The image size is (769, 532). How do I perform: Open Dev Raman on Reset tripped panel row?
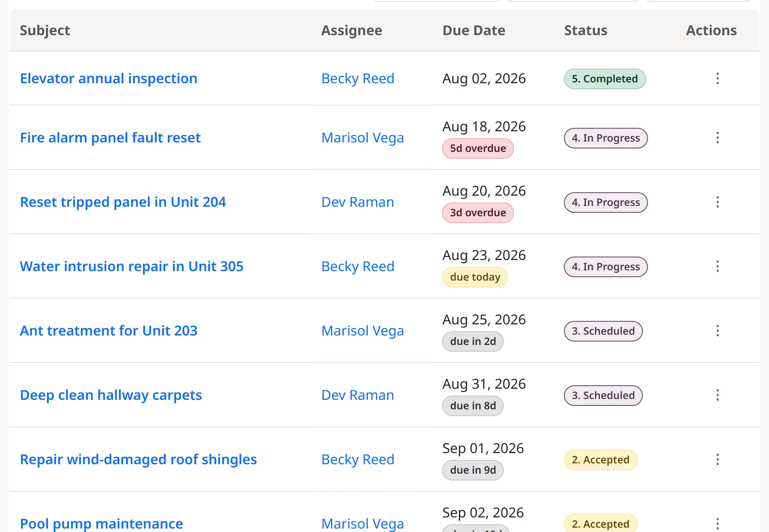[358, 202]
